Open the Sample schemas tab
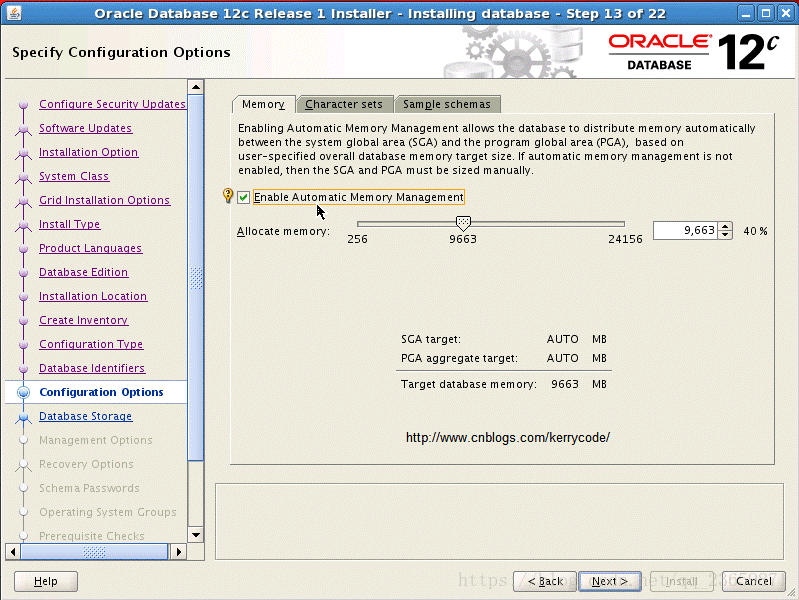 [447, 104]
